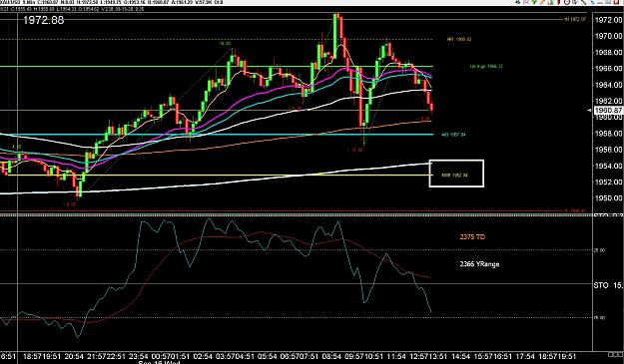Image resolution: width=624 pixels, height=364 pixels.
Task: Click the 14:54 time axis label
Action: (460, 357)
